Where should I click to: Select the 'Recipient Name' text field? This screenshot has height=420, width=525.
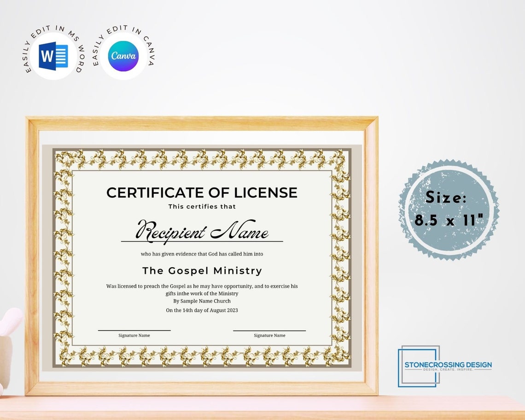[202, 232]
